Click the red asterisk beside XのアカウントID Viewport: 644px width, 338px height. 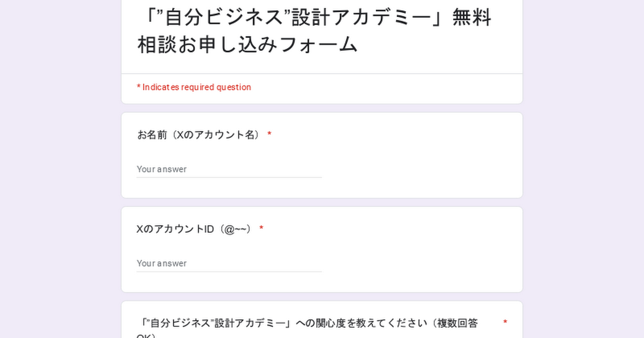[261, 229]
